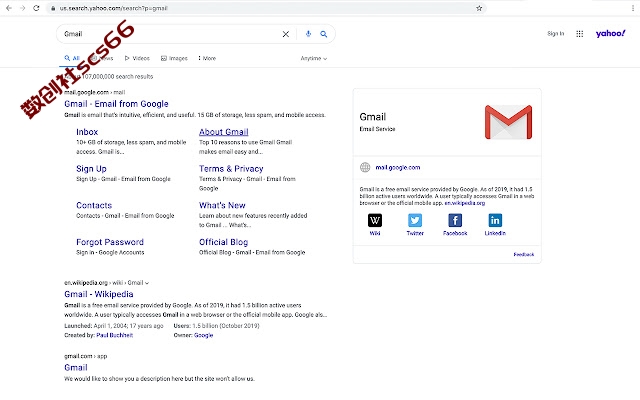The image size is (640, 400).
Task: Open the About Gmail sublink
Action: pyautogui.click(x=224, y=132)
